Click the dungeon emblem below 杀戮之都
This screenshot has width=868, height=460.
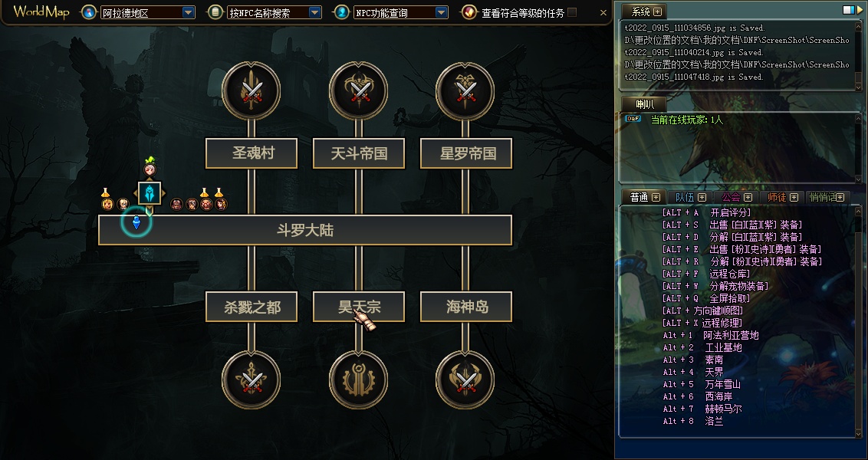[252, 379]
